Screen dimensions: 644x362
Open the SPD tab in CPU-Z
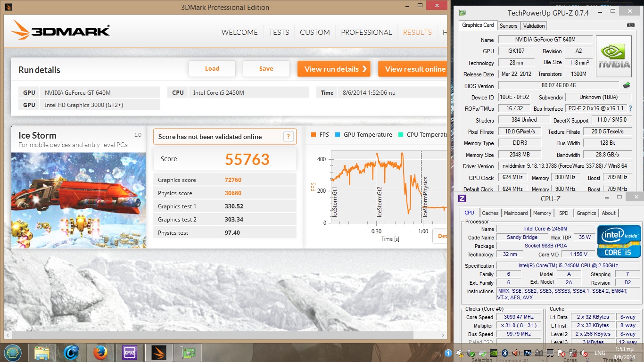point(564,213)
